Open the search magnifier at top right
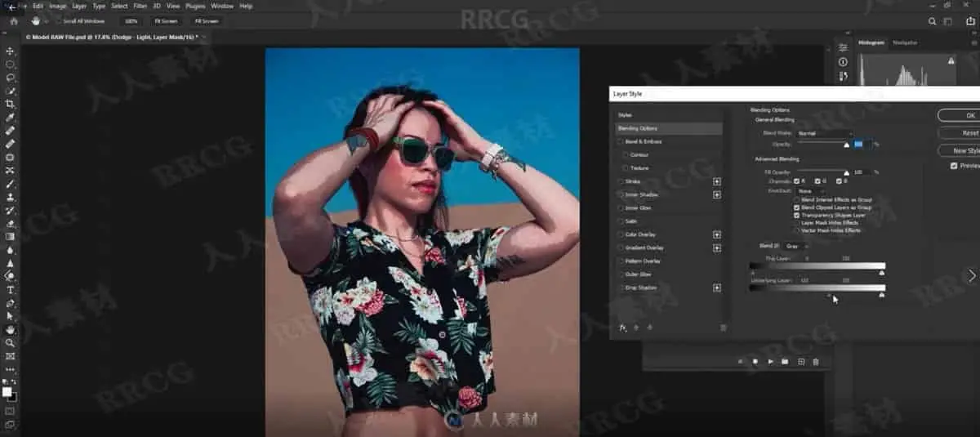Image resolution: width=980 pixels, height=437 pixels. pyautogui.click(x=933, y=21)
